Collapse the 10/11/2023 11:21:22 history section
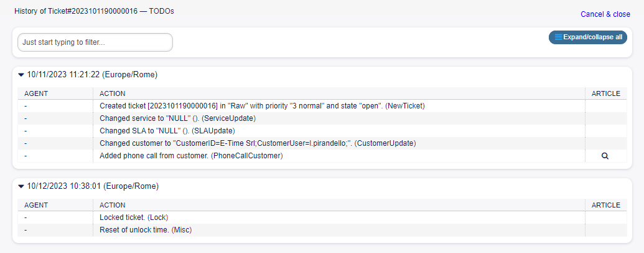Viewport: 644px width, 253px height. [x=21, y=75]
